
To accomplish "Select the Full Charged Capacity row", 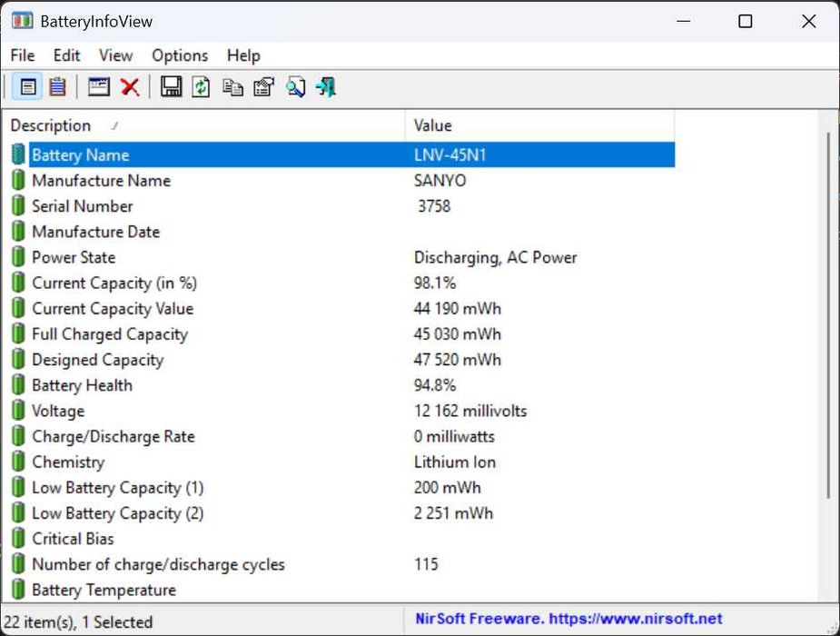I will [x=342, y=333].
